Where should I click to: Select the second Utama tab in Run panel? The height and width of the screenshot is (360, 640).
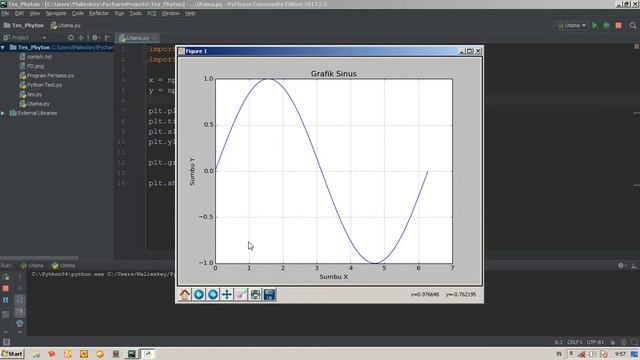point(63,266)
